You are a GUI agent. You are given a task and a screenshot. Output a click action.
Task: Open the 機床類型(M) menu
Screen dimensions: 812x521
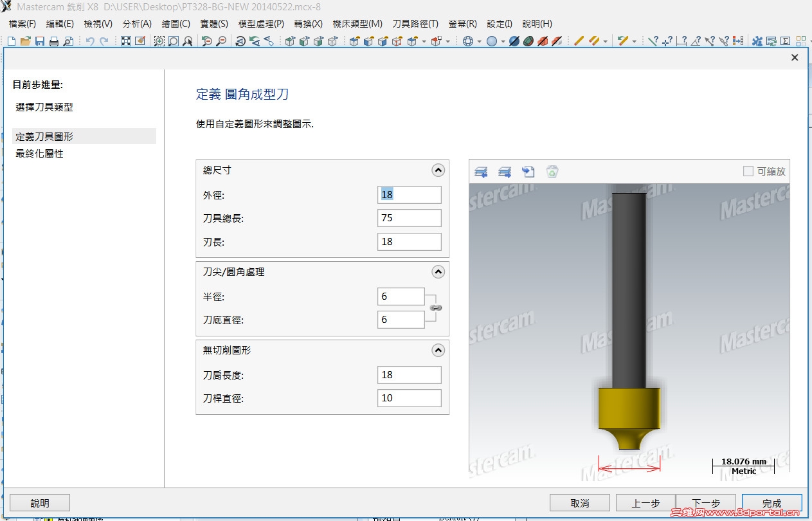tap(357, 24)
